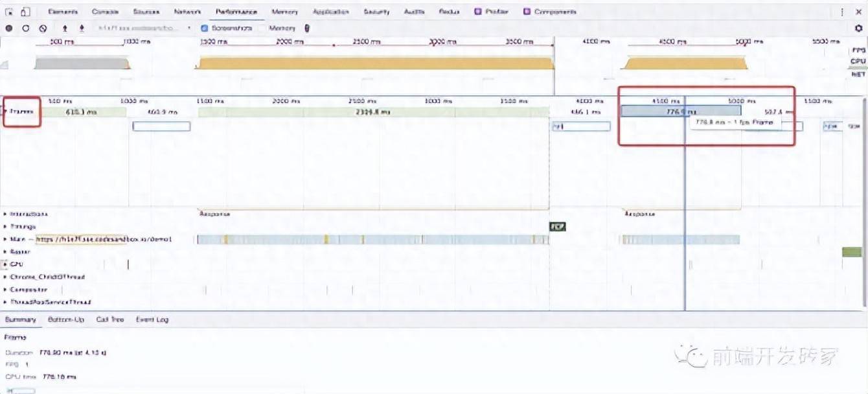The image size is (868, 394).
Task: Open the Components React tab
Action: pyautogui.click(x=551, y=12)
